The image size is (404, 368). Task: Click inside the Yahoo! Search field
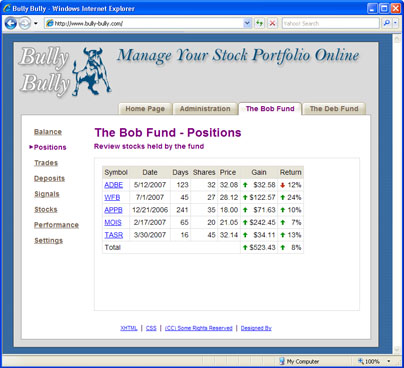coord(330,23)
